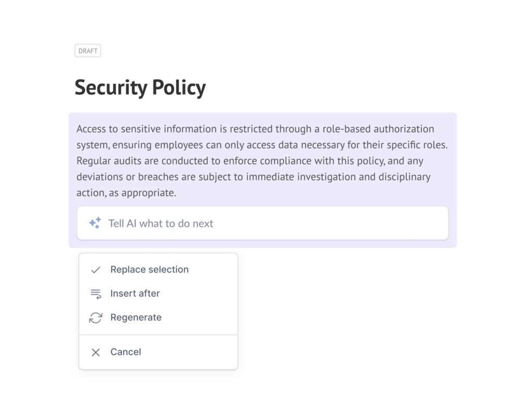This screenshot has height=399, width=532.
Task: Click the X icon next to Cancel
Action: (96, 352)
